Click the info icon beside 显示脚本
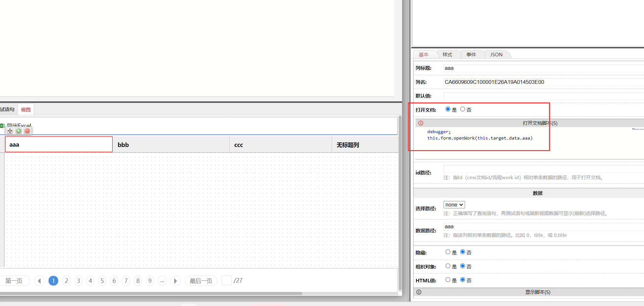Viewport: 644px width, 306px height. tap(419, 292)
